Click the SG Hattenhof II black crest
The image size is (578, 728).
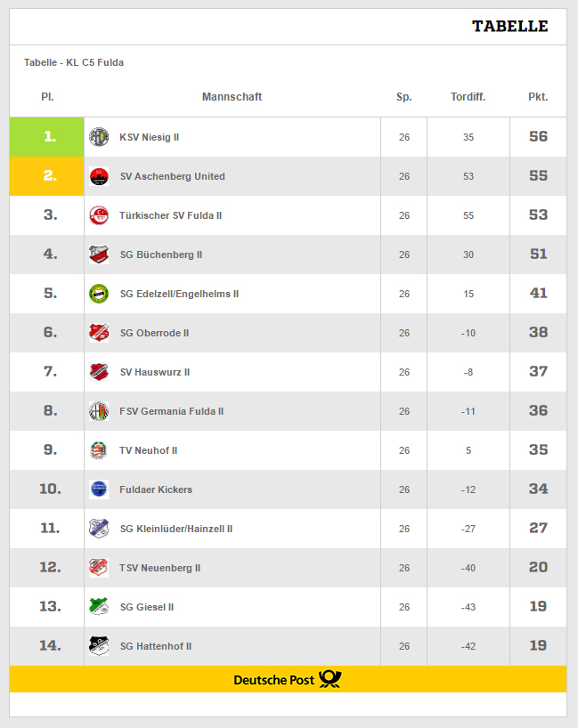[99, 646]
